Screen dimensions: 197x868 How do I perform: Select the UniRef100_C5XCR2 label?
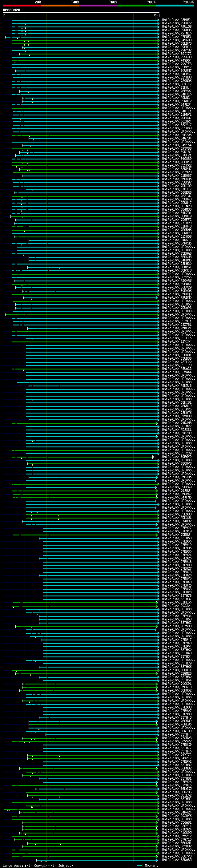click(177, 165)
